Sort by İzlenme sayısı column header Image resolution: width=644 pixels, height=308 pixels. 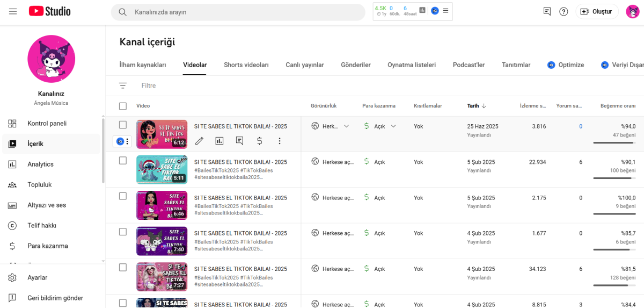pos(533,106)
